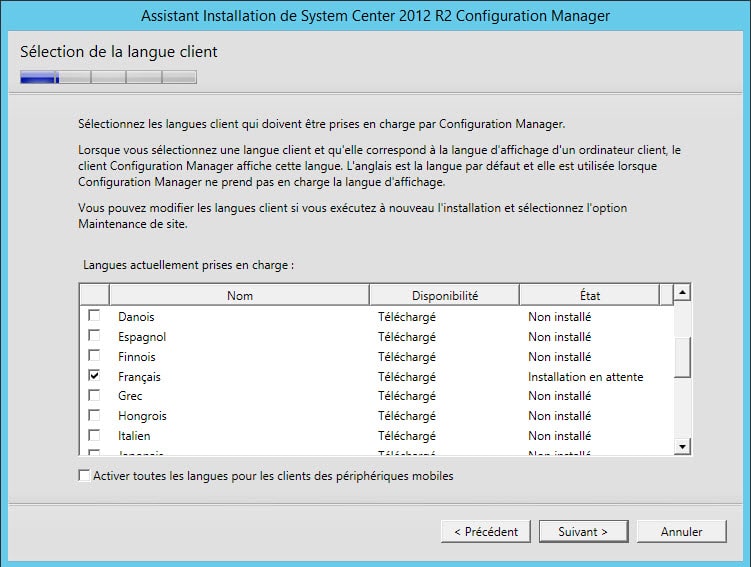Sort by the Disponibilité column header
This screenshot has width=751, height=567.
click(444, 295)
